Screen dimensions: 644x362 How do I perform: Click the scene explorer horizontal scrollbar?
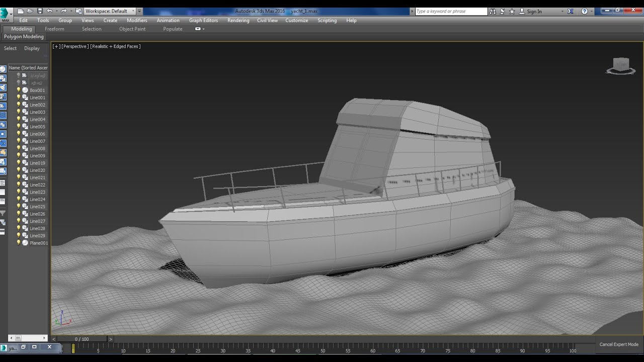click(28, 338)
